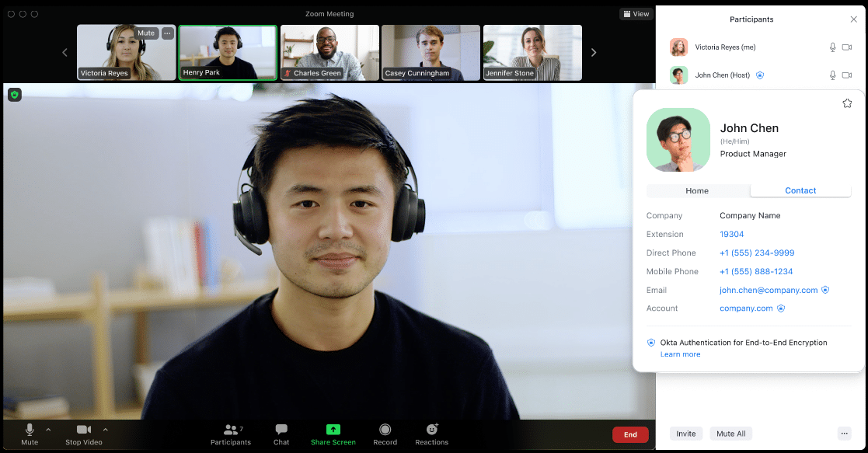This screenshot has height=453, width=868.
Task: Click the Invite button
Action: click(686, 434)
